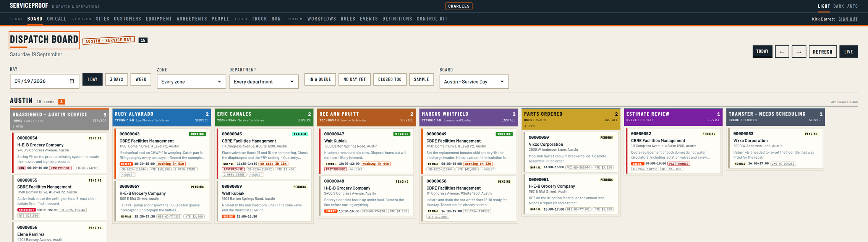868x242 pixels.
Task: Open the ON CALL nav item
Action: (x=57, y=19)
